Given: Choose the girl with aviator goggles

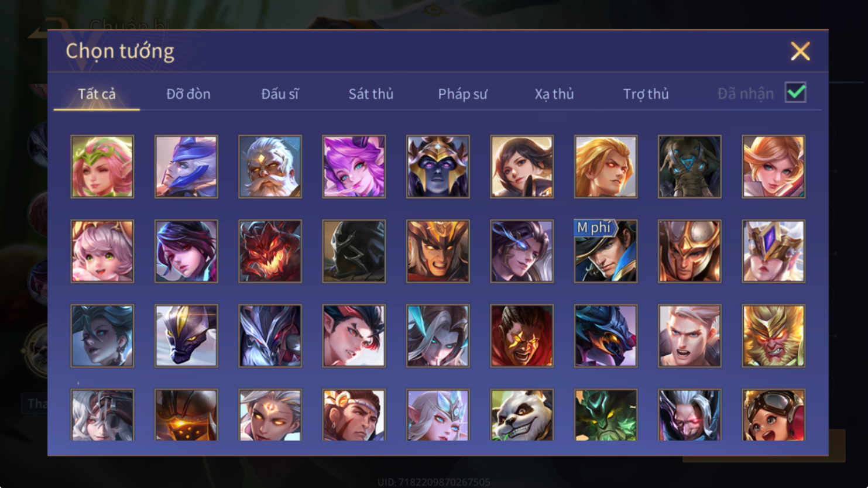Looking at the screenshot, I should click(773, 415).
